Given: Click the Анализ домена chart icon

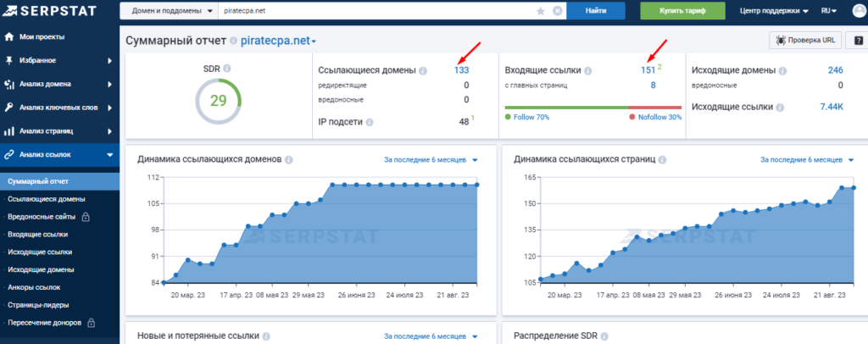Looking at the screenshot, I should pos(8,84).
